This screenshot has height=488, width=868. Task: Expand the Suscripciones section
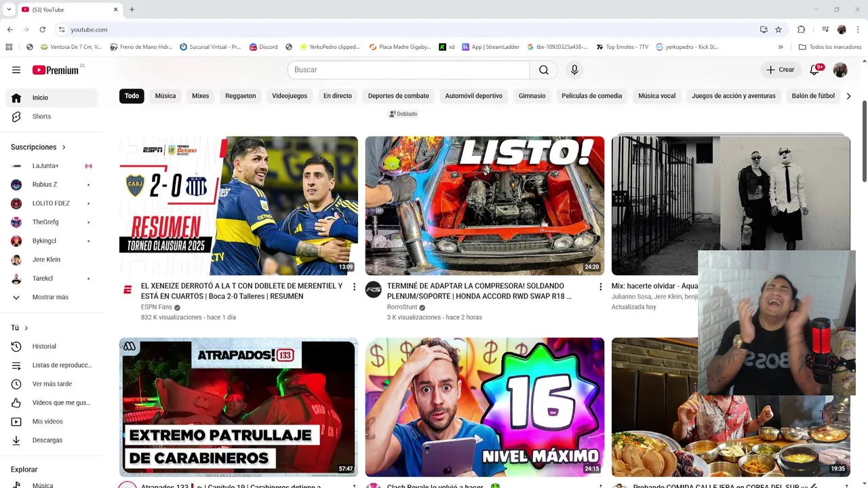(39, 147)
